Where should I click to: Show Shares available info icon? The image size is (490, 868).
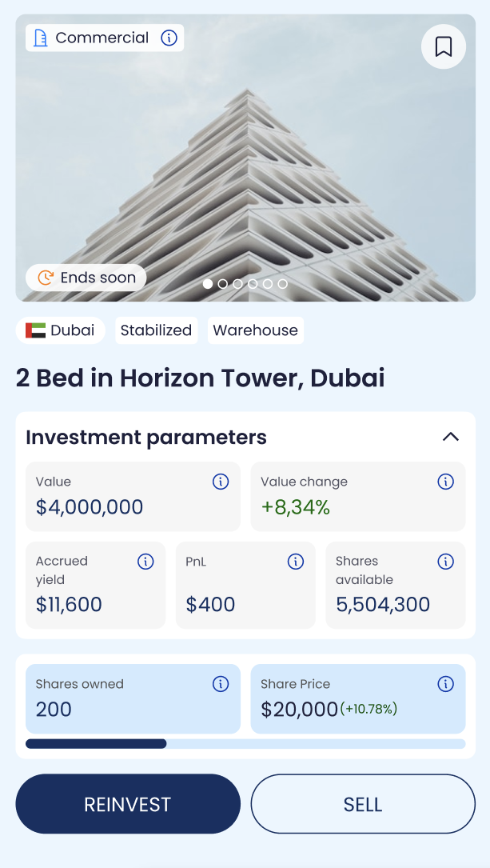[446, 562]
